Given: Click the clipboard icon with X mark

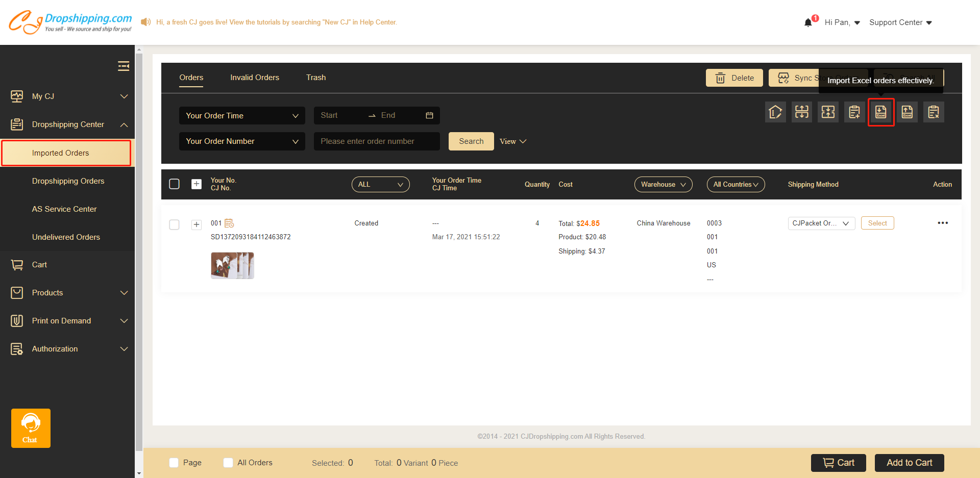Looking at the screenshot, I should [934, 112].
